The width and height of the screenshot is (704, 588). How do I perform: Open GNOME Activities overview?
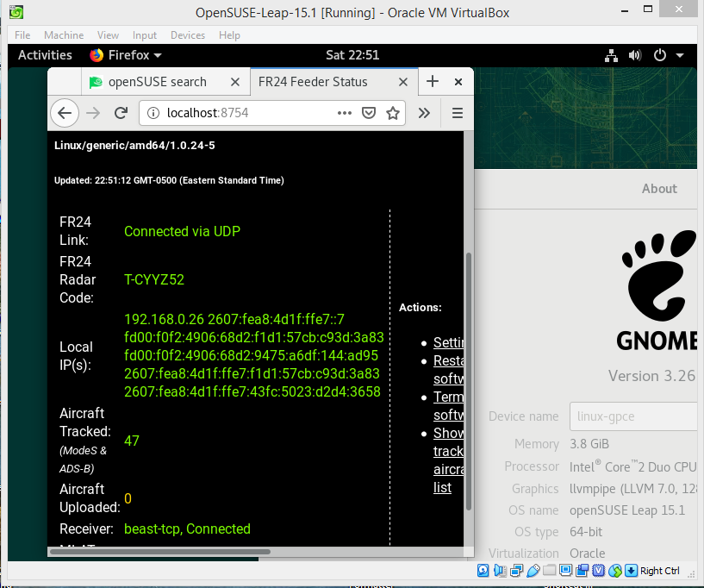point(45,55)
